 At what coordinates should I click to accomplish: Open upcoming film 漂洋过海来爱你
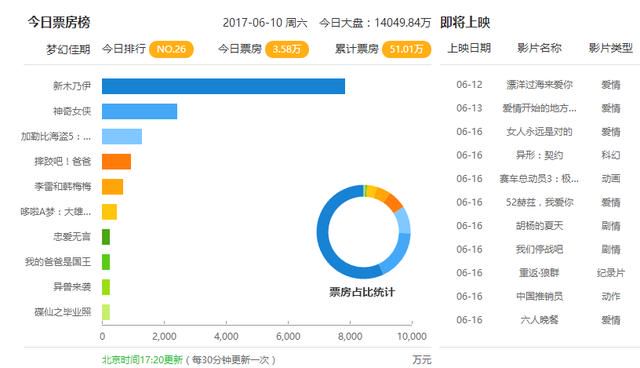pos(539,85)
